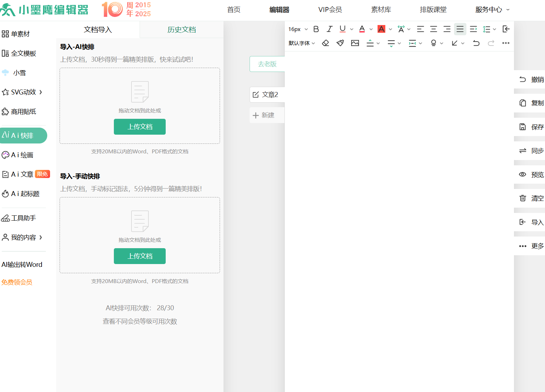The height and width of the screenshot is (392, 545).
Task: Click 上传文档 under AI快排 import
Action: [x=140, y=127]
